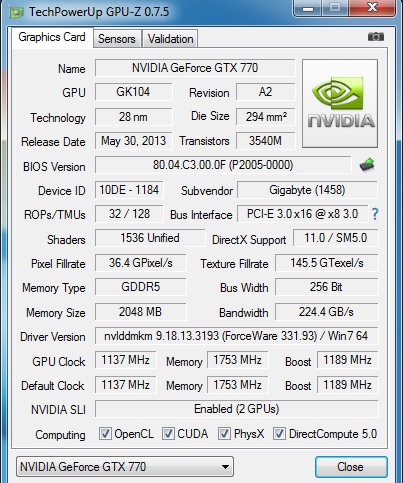403x483 pixels.
Task: Click the NVIDIA logo image
Action: click(340, 103)
